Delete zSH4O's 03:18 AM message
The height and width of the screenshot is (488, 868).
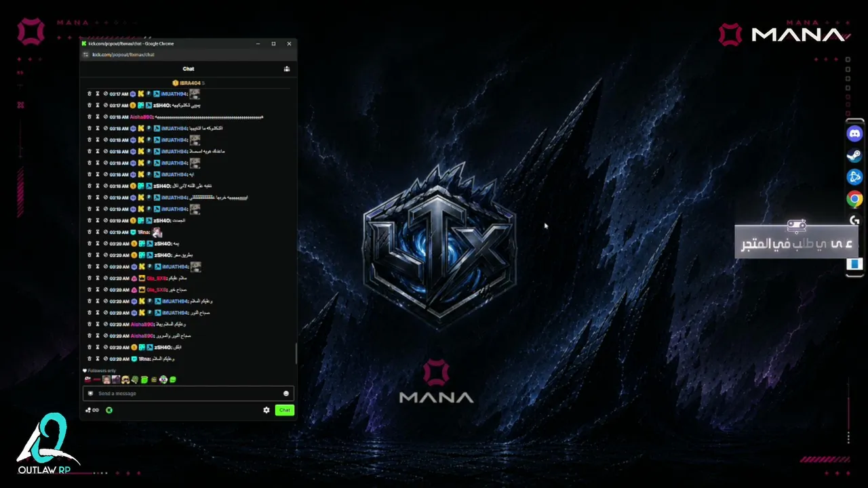point(89,186)
